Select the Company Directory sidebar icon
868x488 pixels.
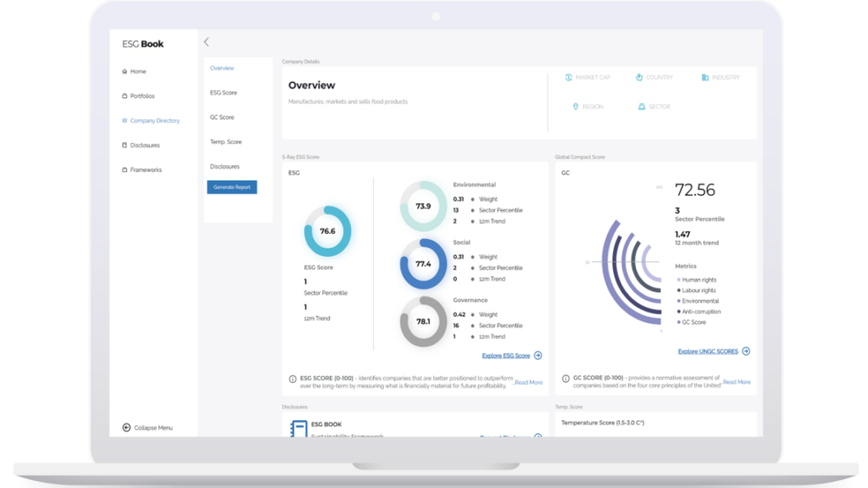pyautogui.click(x=125, y=120)
